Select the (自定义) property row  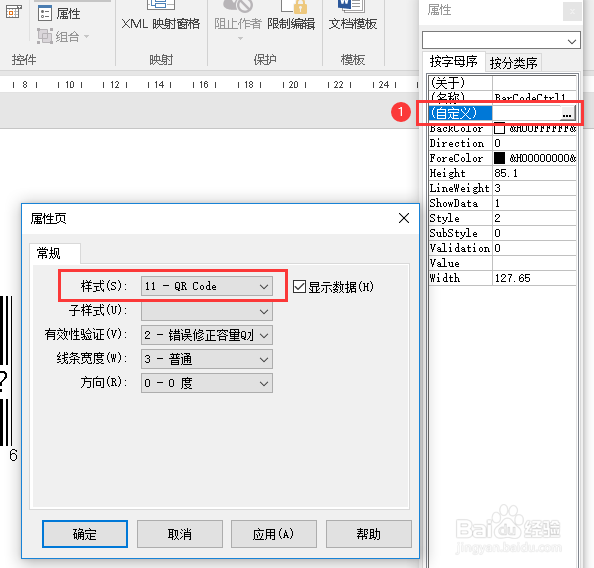(502, 113)
